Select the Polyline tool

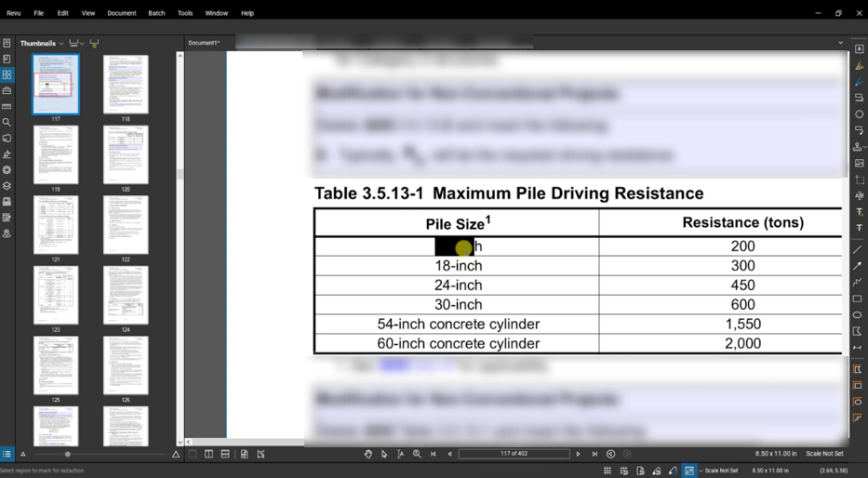858,282
